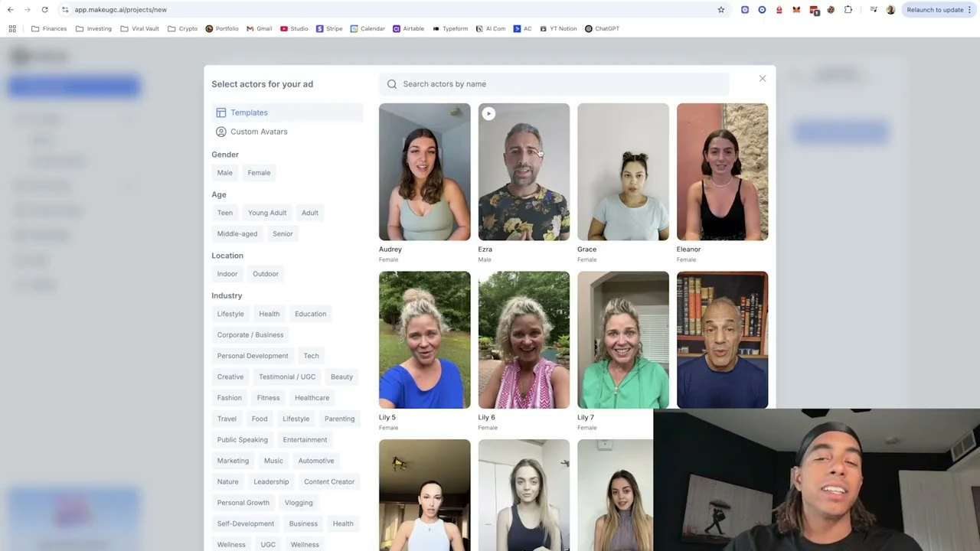Toggle the Outdoor location filter
980x551 pixels.
coord(265,273)
